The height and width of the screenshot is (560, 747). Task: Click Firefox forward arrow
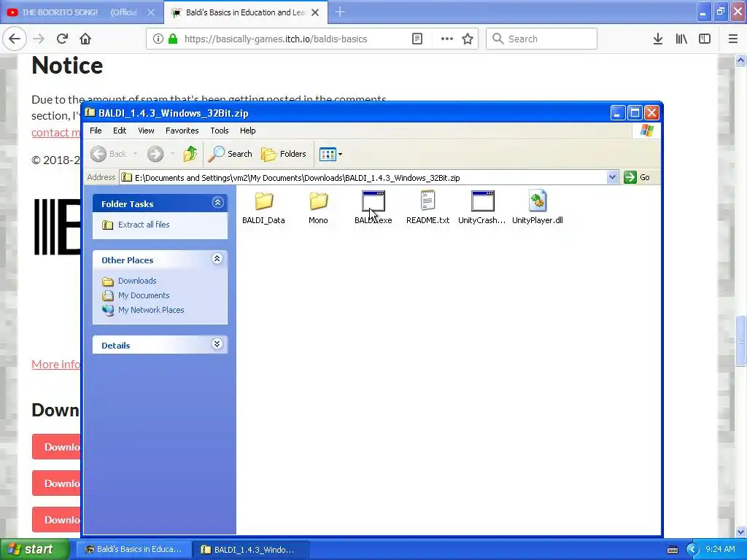tap(39, 39)
